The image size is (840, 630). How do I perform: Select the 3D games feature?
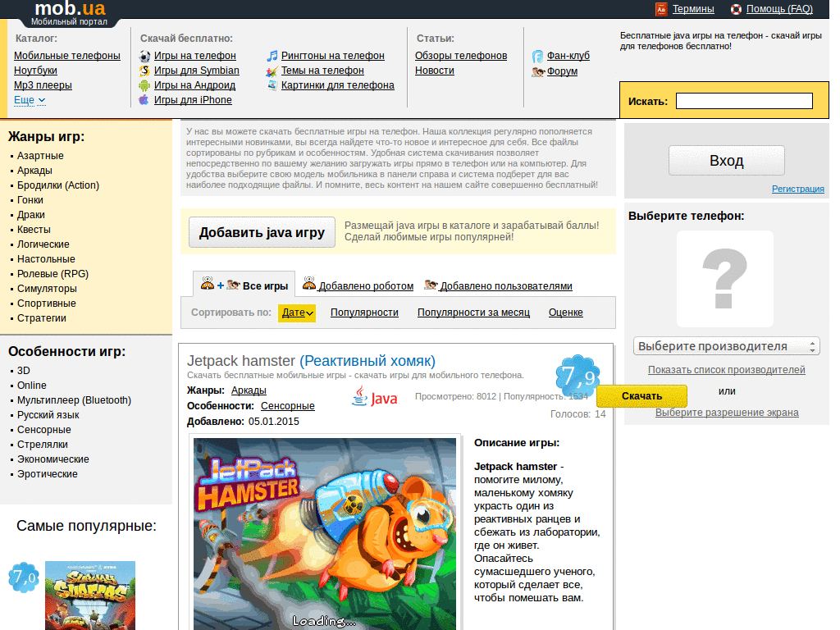tap(24, 371)
